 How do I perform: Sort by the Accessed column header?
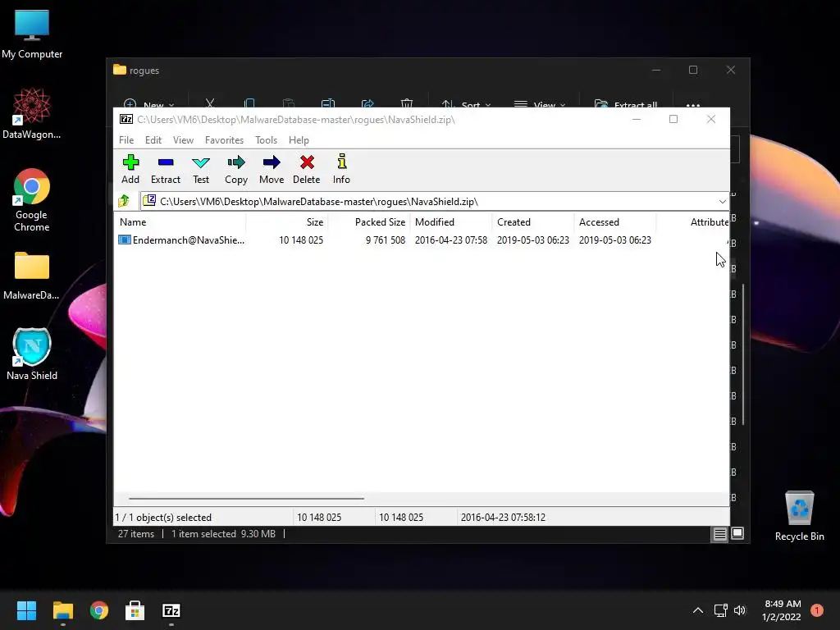(615, 221)
